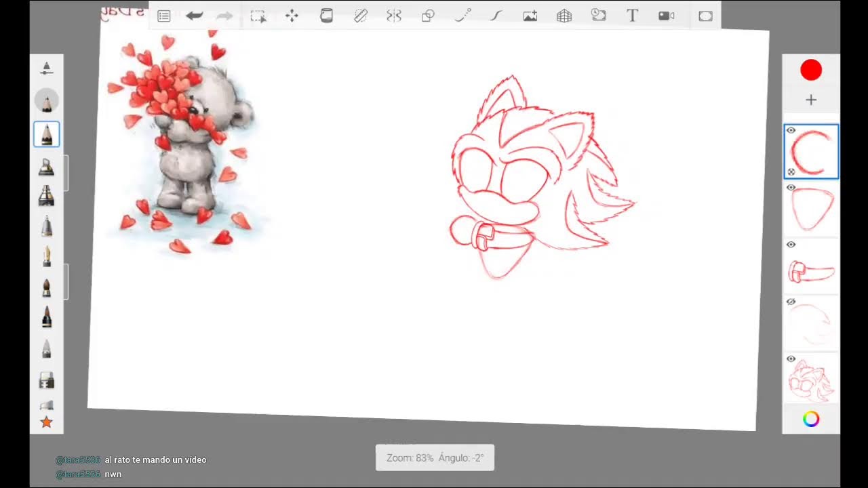The width and height of the screenshot is (868, 488).
Task: Add a new layer with plus
Action: click(x=811, y=100)
